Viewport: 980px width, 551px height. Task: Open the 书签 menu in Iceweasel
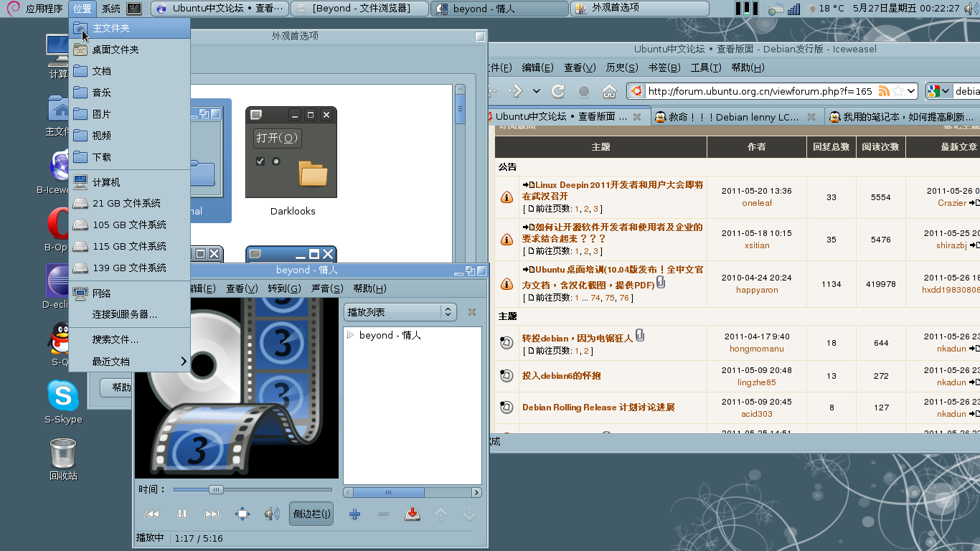(x=664, y=67)
